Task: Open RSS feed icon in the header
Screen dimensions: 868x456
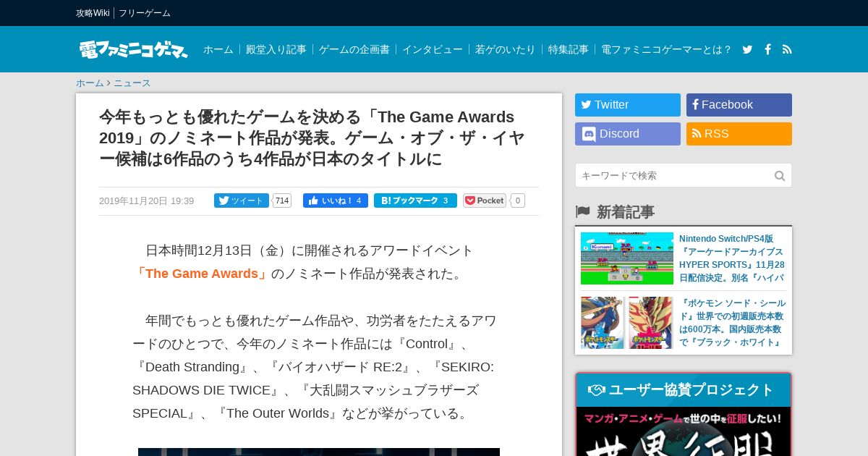Action: (787, 49)
